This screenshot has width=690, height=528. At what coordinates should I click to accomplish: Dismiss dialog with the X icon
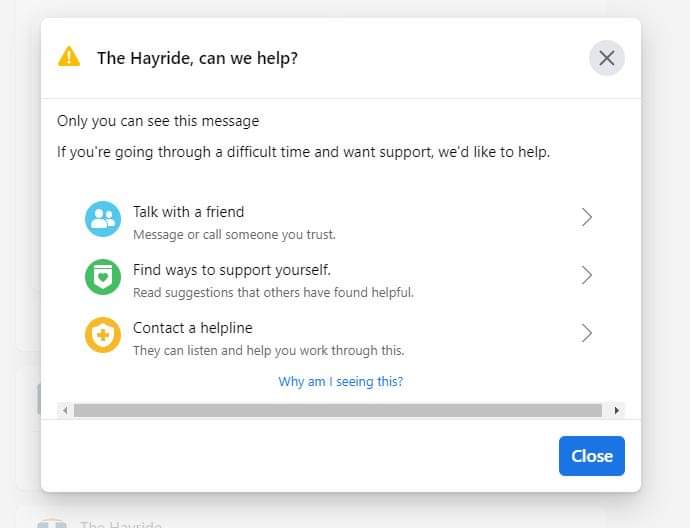click(606, 58)
